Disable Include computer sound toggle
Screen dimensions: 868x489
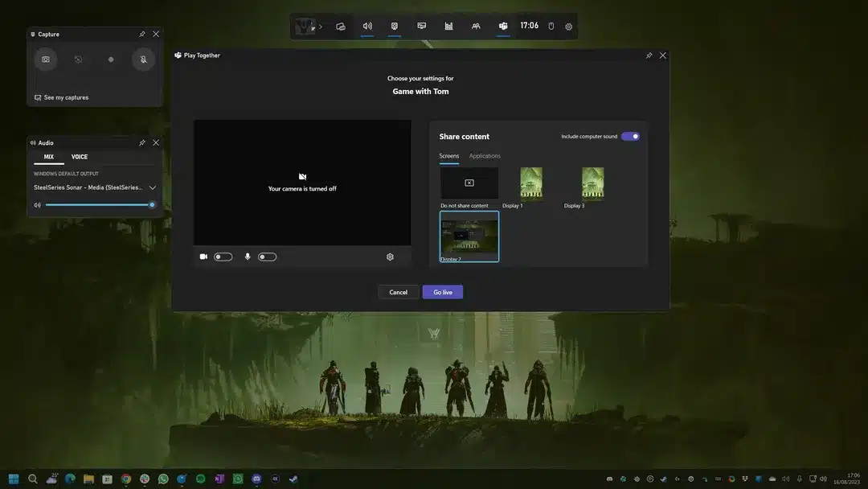tap(630, 137)
